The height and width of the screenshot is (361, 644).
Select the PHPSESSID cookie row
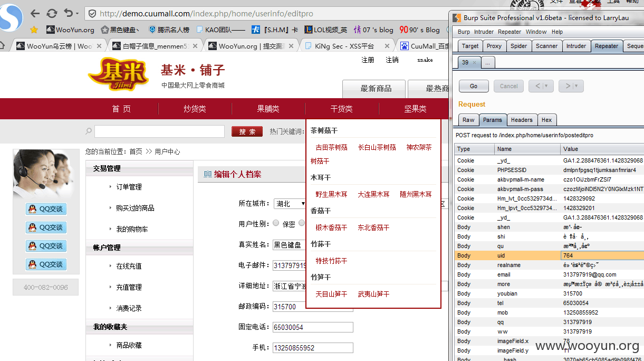pyautogui.click(x=549, y=170)
